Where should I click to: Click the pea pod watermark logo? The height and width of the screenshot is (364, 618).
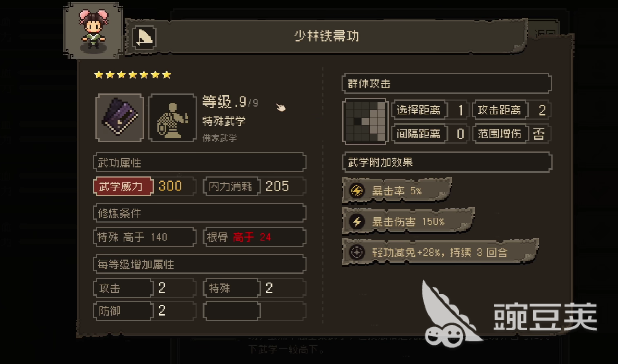(449, 312)
